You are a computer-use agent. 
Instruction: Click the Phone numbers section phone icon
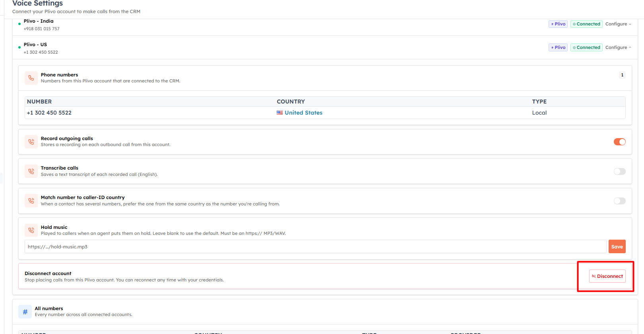pos(31,78)
